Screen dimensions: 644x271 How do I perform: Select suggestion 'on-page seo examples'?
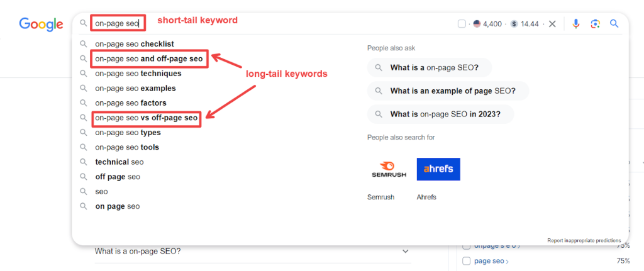[136, 88]
